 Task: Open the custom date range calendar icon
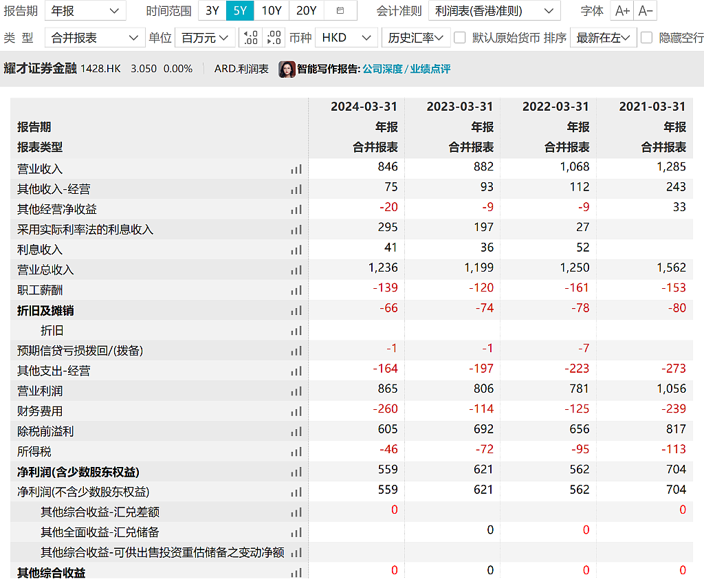coord(340,10)
